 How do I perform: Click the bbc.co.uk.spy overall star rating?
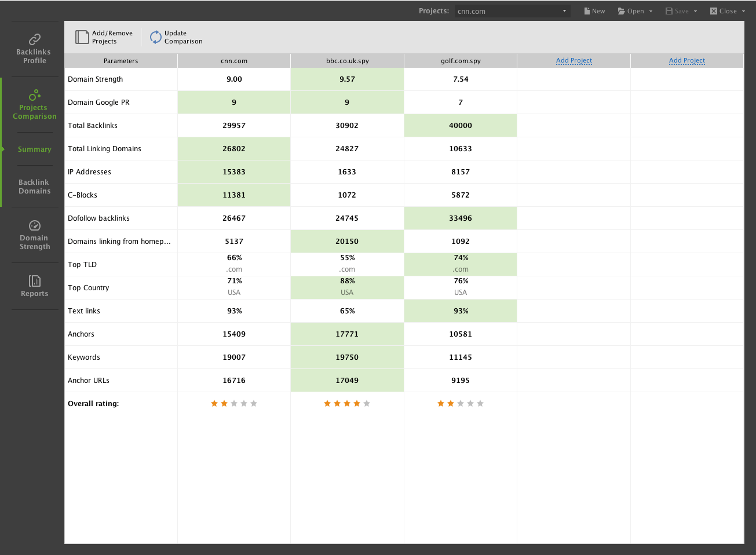coord(347,403)
